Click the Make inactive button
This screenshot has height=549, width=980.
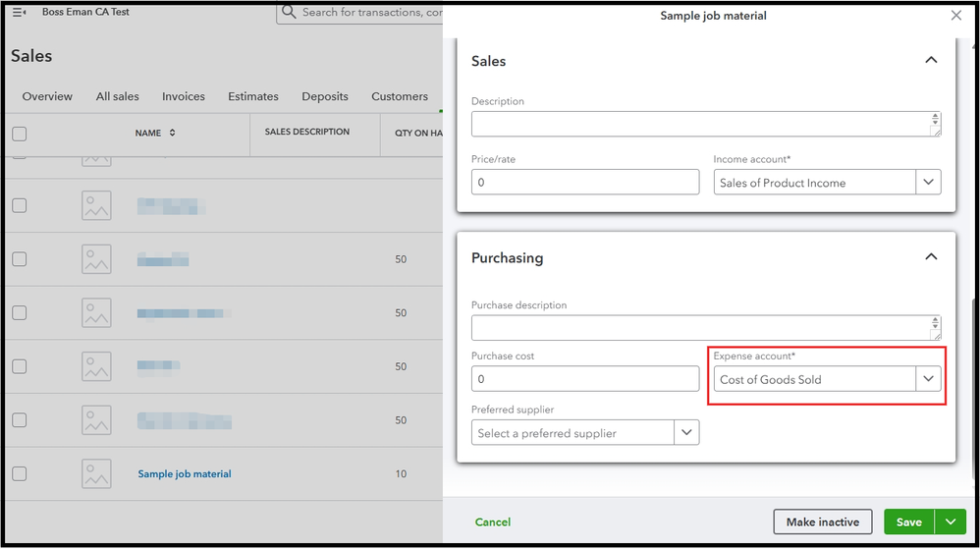tap(823, 522)
